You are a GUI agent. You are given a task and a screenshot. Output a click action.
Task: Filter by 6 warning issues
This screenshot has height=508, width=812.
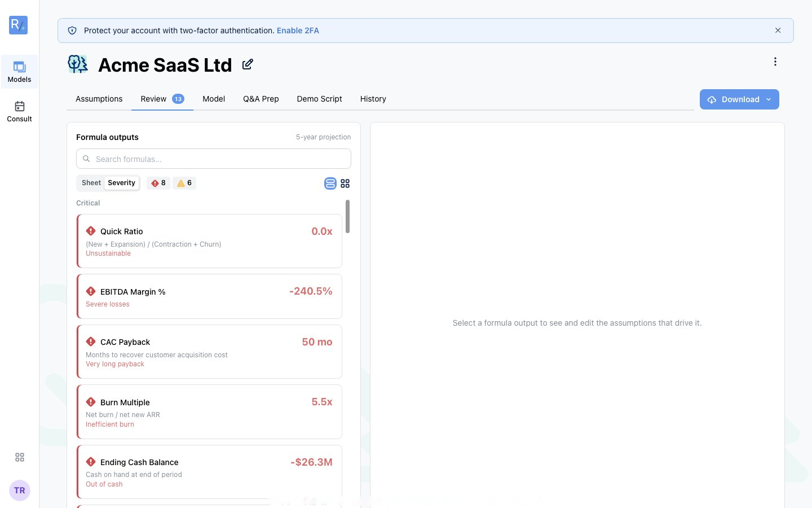coord(184,183)
